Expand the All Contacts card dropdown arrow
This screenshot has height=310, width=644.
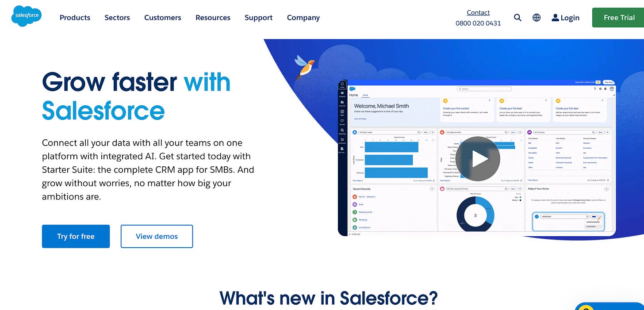[x=607, y=132]
